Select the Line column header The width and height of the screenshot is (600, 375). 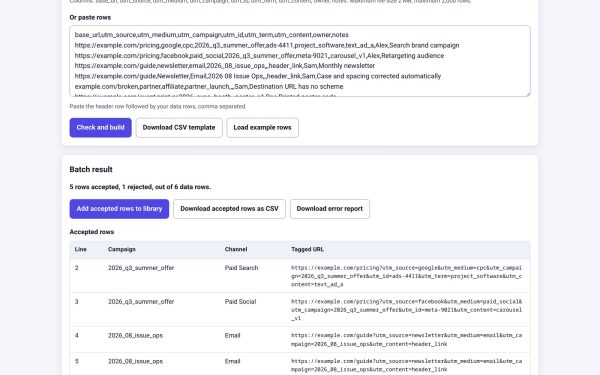point(80,249)
